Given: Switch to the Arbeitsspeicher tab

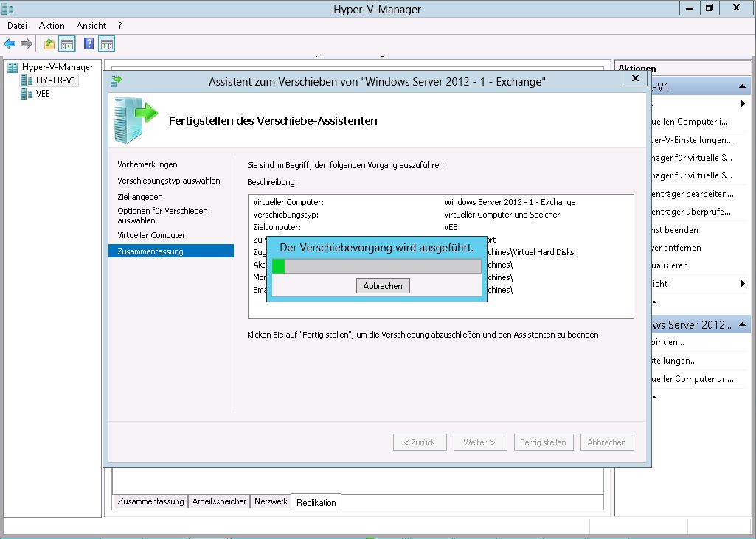Looking at the screenshot, I should pos(219,501).
